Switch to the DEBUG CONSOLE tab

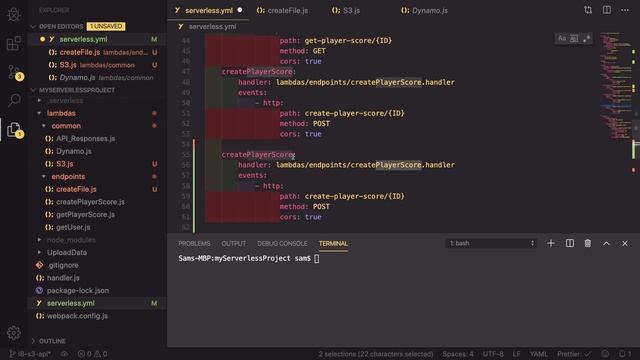(282, 243)
